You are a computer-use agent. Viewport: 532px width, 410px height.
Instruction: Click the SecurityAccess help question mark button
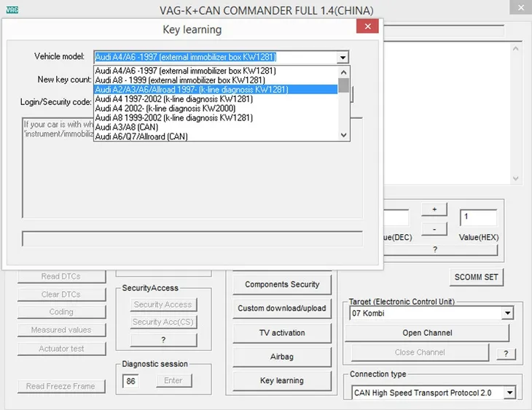click(163, 340)
